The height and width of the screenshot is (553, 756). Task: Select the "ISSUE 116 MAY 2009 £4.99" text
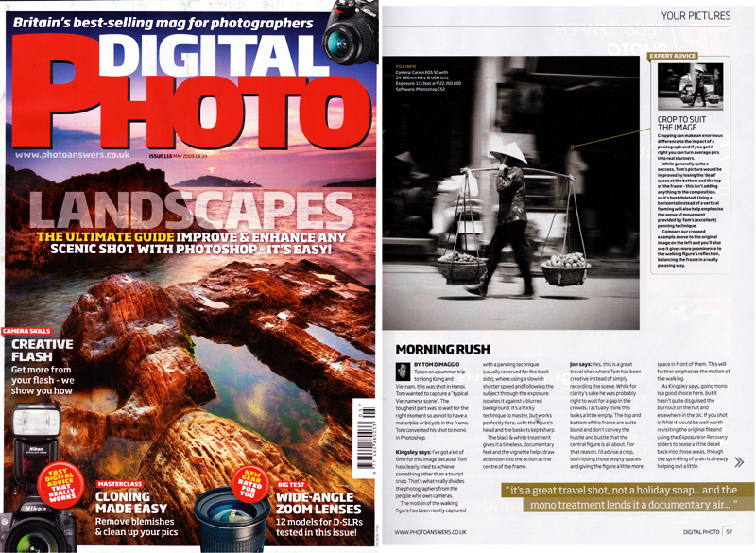pos(178,156)
